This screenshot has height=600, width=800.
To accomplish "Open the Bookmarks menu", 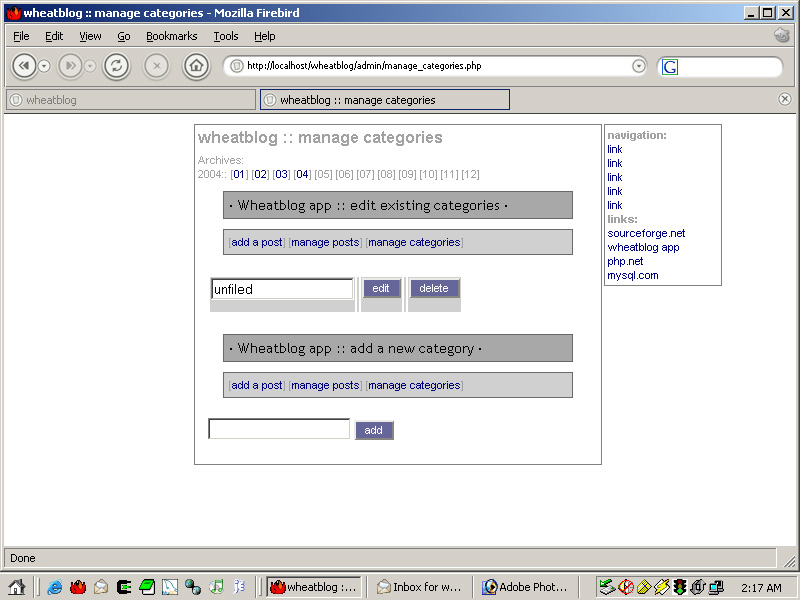I will point(171,36).
